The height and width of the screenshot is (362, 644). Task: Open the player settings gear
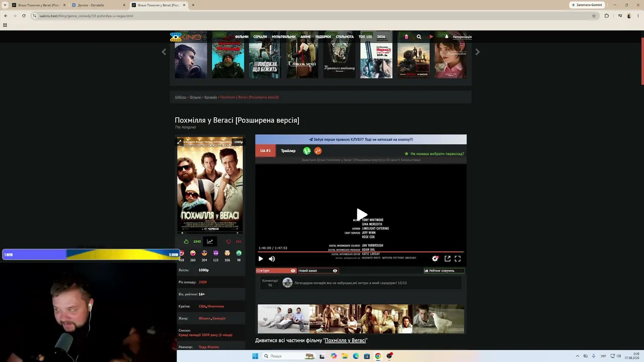(435, 258)
